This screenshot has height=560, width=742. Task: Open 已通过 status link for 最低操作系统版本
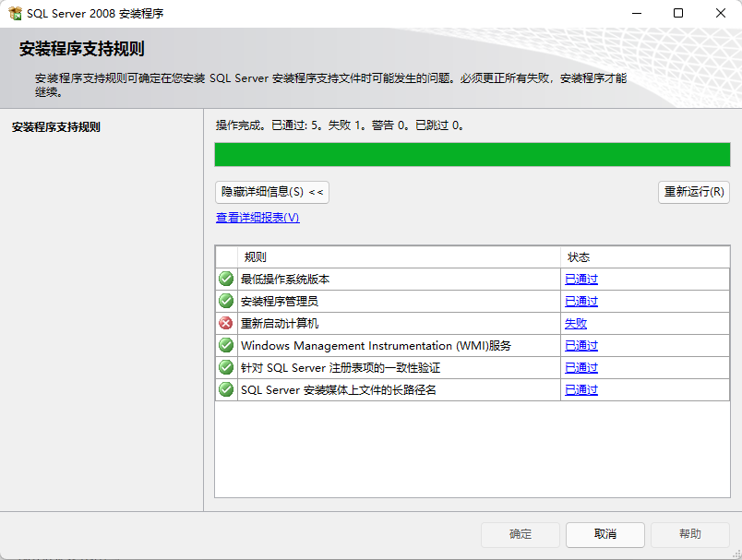click(x=581, y=279)
